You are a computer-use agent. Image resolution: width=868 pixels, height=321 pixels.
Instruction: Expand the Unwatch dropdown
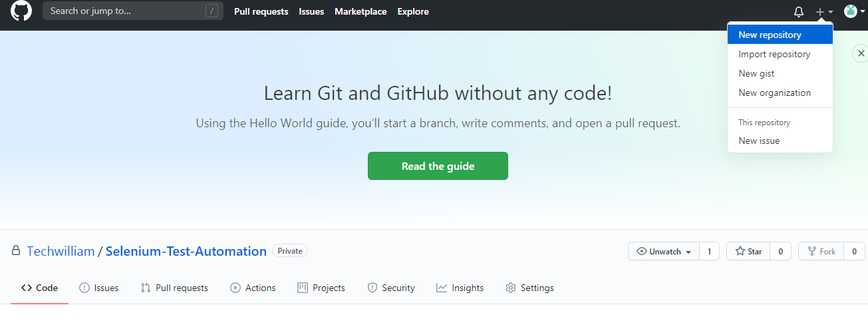click(664, 251)
